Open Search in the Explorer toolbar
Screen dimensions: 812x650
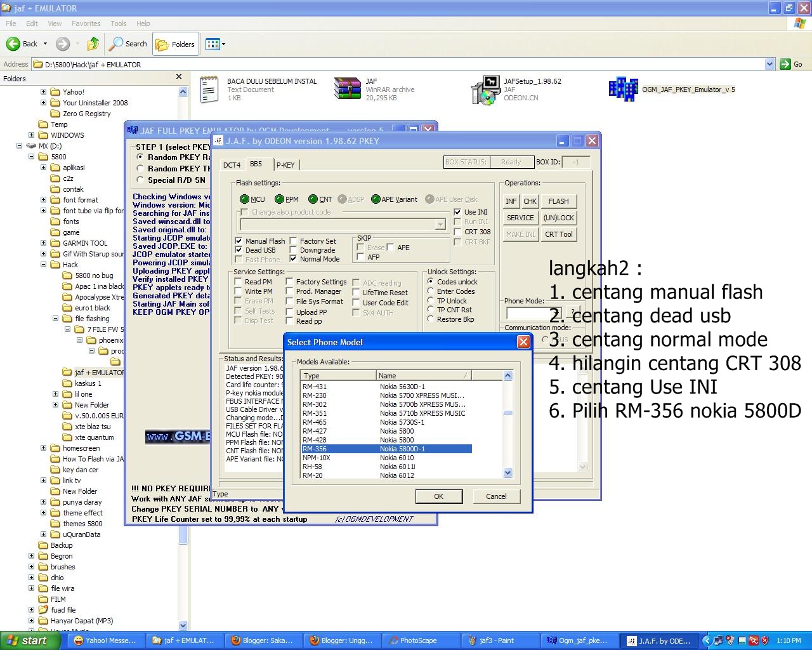tap(128, 44)
